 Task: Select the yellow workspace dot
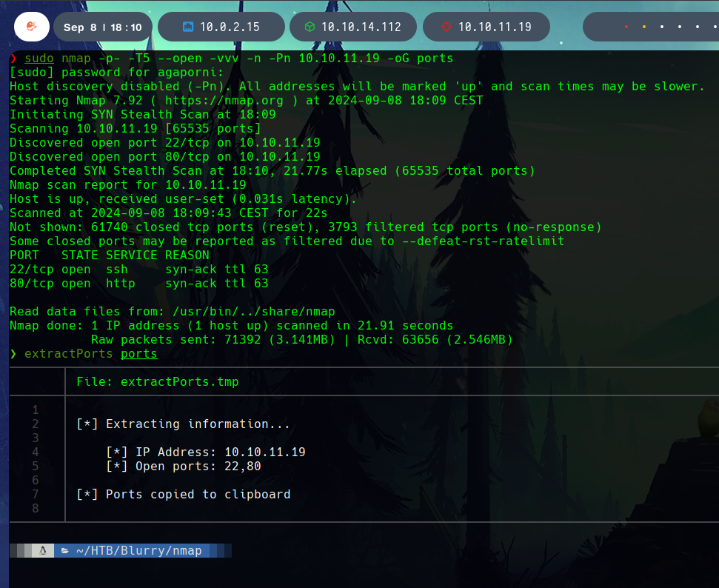644,27
